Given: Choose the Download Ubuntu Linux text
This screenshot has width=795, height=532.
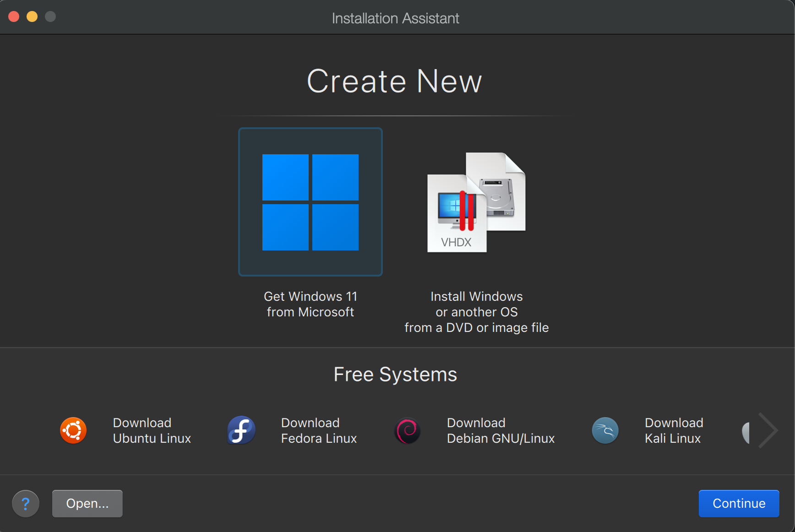Looking at the screenshot, I should tap(152, 430).
